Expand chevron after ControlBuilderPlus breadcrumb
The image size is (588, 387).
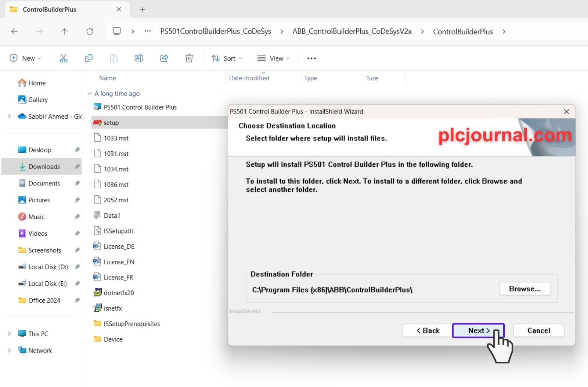tap(504, 31)
